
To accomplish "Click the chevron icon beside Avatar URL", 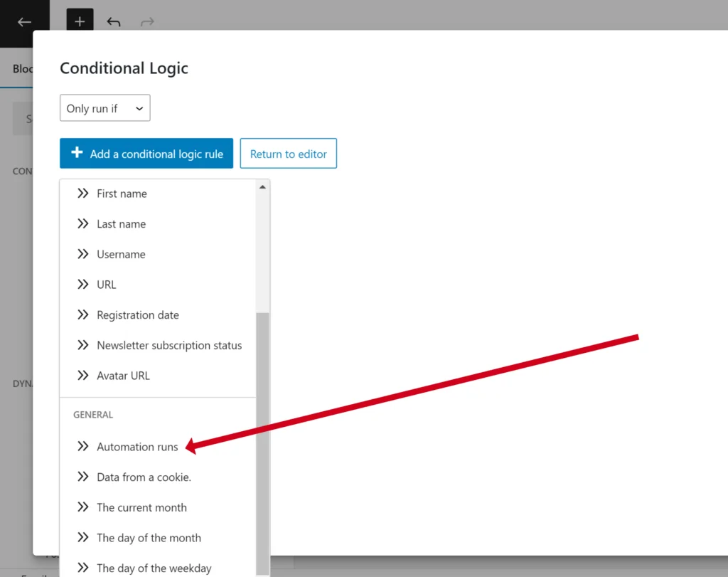I will click(x=83, y=376).
